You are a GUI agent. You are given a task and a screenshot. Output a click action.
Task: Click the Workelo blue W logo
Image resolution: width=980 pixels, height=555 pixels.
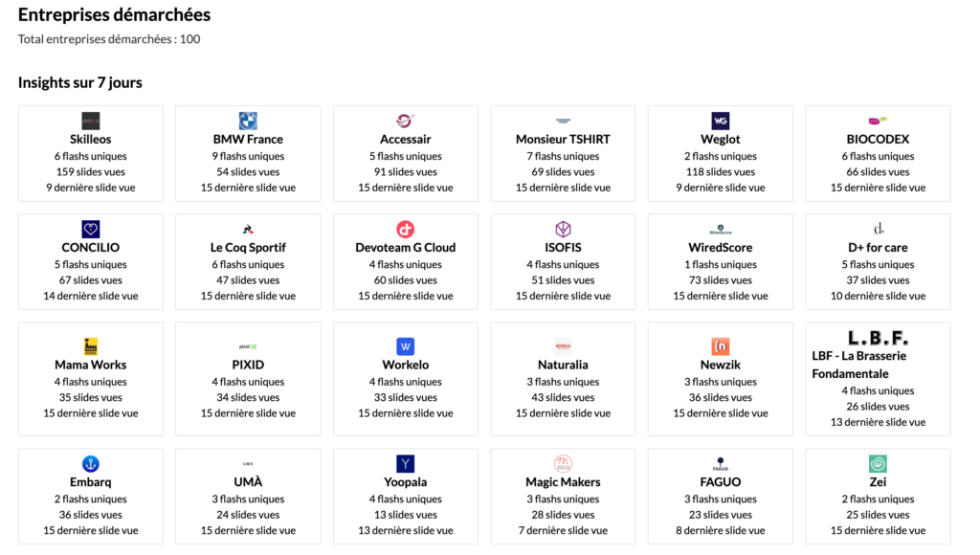click(406, 346)
